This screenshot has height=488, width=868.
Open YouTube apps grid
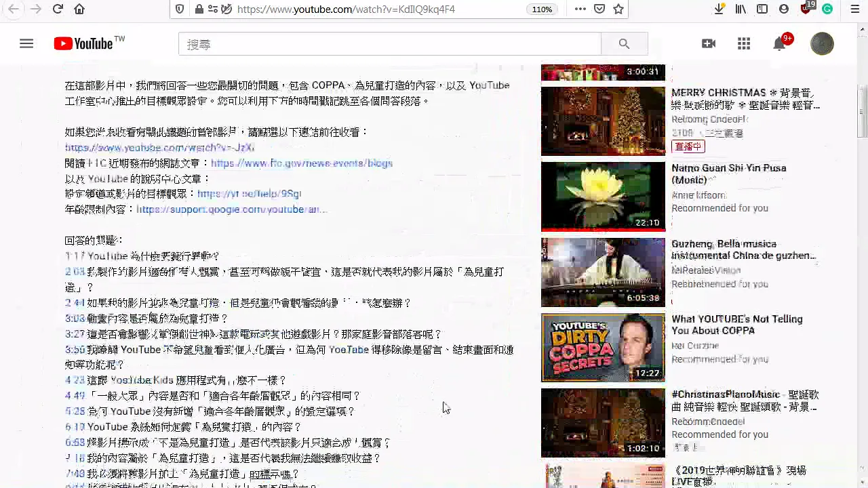[744, 44]
